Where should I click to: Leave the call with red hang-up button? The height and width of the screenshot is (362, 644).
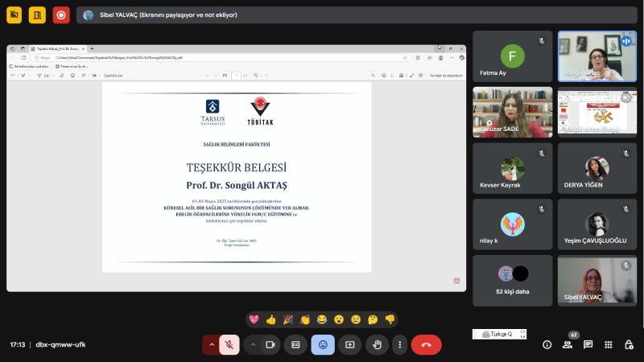click(x=427, y=345)
